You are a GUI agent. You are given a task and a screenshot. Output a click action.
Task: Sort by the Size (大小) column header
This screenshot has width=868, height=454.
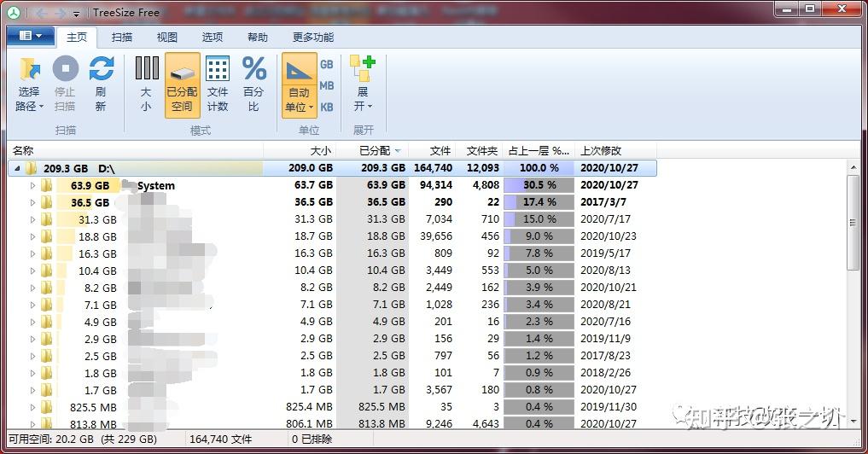pos(300,150)
